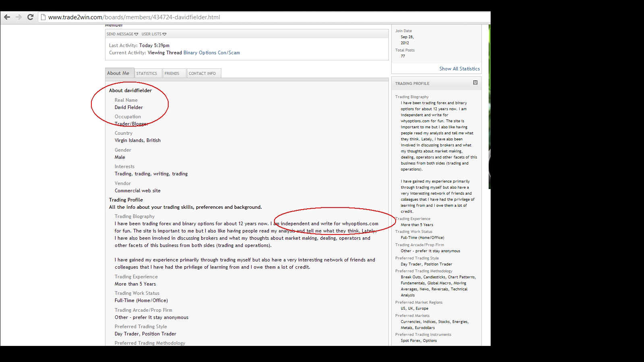
Task: Click the browser forward arrow
Action: pyautogui.click(x=19, y=17)
